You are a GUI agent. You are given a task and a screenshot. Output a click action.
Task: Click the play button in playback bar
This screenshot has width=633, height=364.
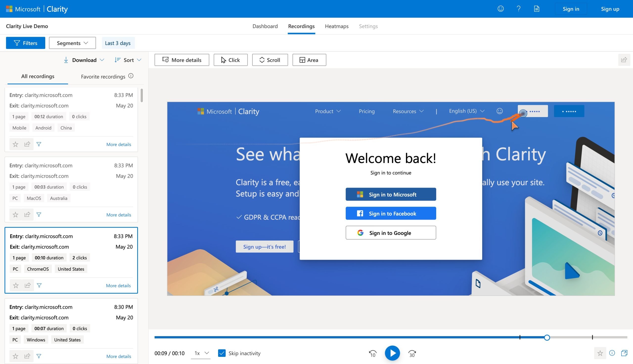[x=392, y=353]
